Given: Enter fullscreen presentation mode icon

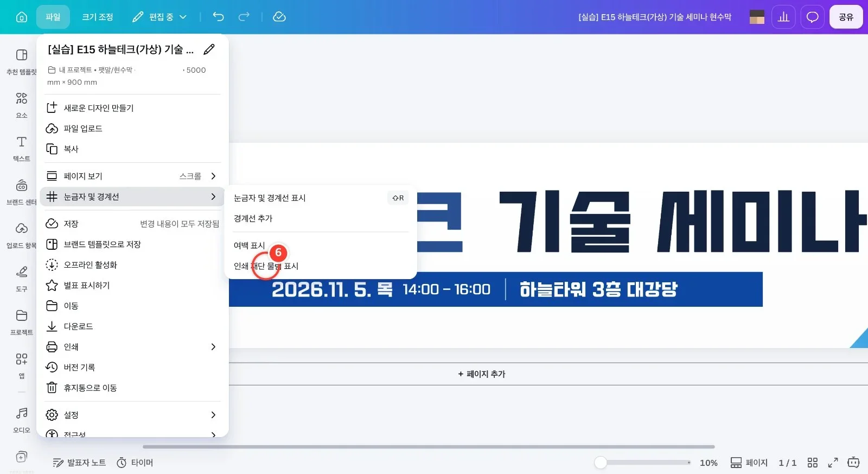Looking at the screenshot, I should coord(833,463).
